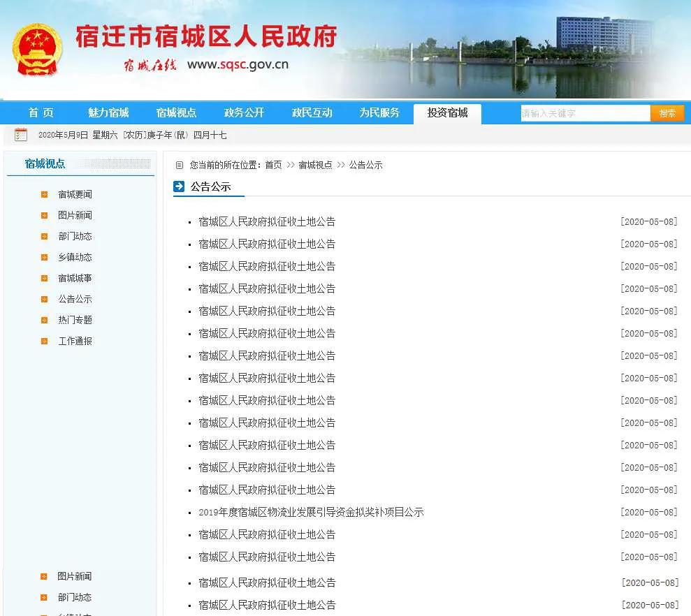The image size is (691, 616).
Task: Open 2019年度宿城区物流业发展引导资金拟奖补项目公示 link
Action: 311,513
